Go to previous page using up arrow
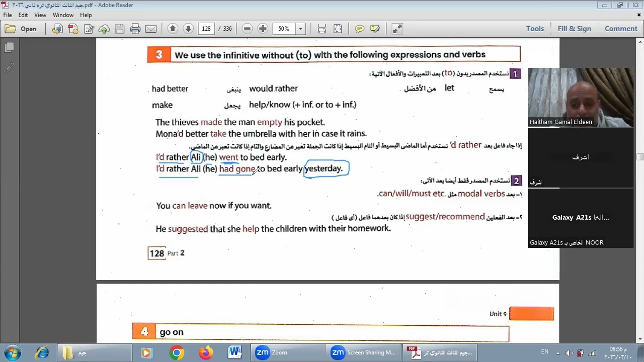The image size is (644, 362). point(173,29)
